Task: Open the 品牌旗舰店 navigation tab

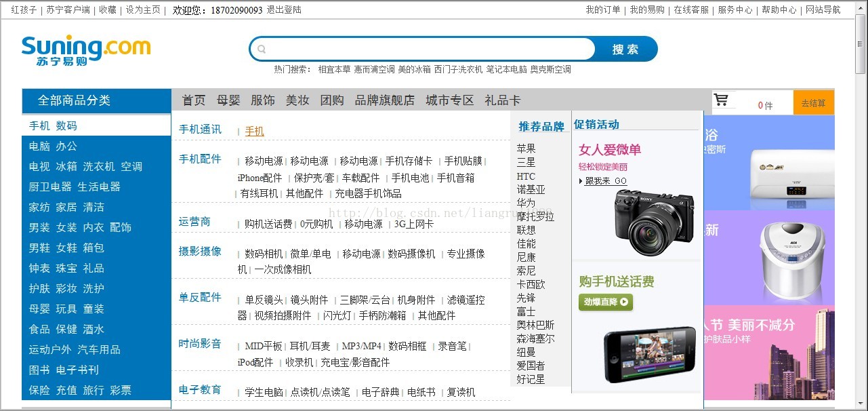Action: (384, 100)
